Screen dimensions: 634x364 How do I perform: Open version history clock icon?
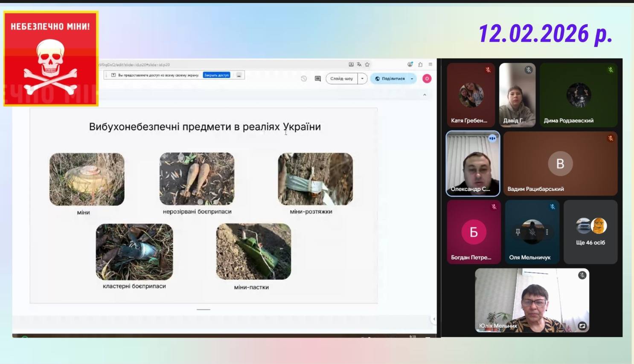click(304, 78)
